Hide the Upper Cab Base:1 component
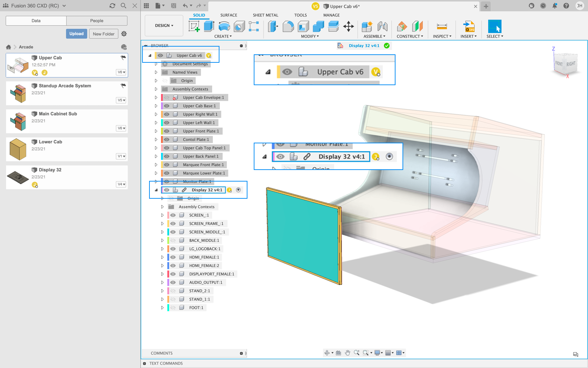 [166, 105]
